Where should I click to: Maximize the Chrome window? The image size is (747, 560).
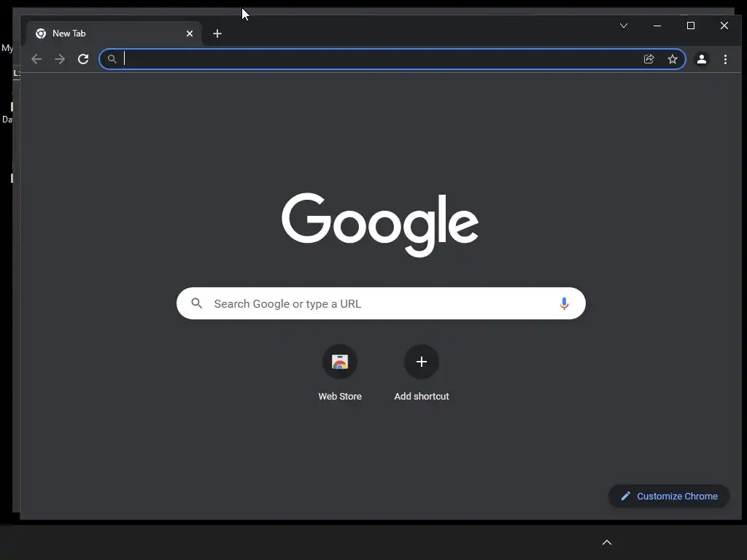click(x=691, y=26)
